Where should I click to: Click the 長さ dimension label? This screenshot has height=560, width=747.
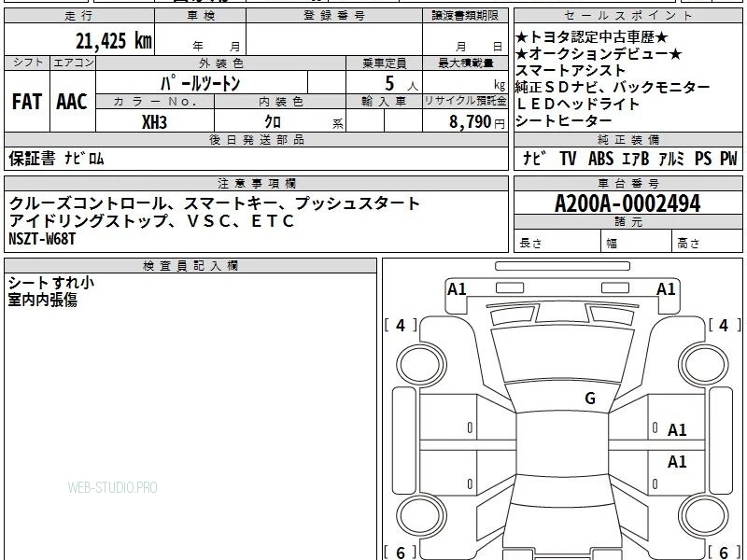point(530,244)
